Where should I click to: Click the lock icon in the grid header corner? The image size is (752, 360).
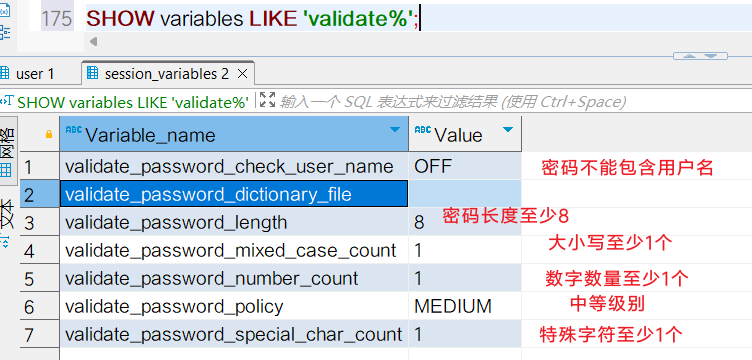(48, 134)
